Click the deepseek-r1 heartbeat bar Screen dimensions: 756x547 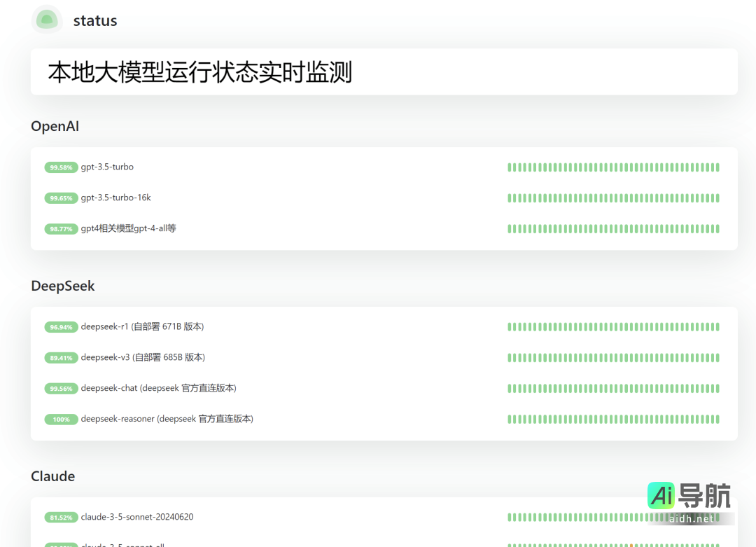(x=613, y=327)
